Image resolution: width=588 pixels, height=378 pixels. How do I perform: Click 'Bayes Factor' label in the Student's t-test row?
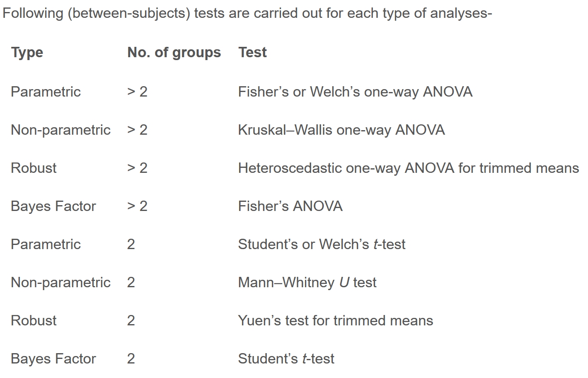click(53, 359)
